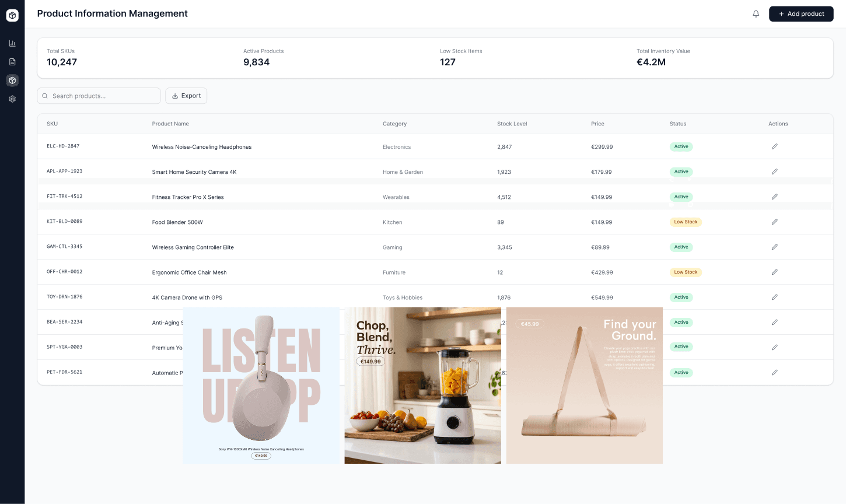Click the Active Products value 9,834

coord(257,62)
